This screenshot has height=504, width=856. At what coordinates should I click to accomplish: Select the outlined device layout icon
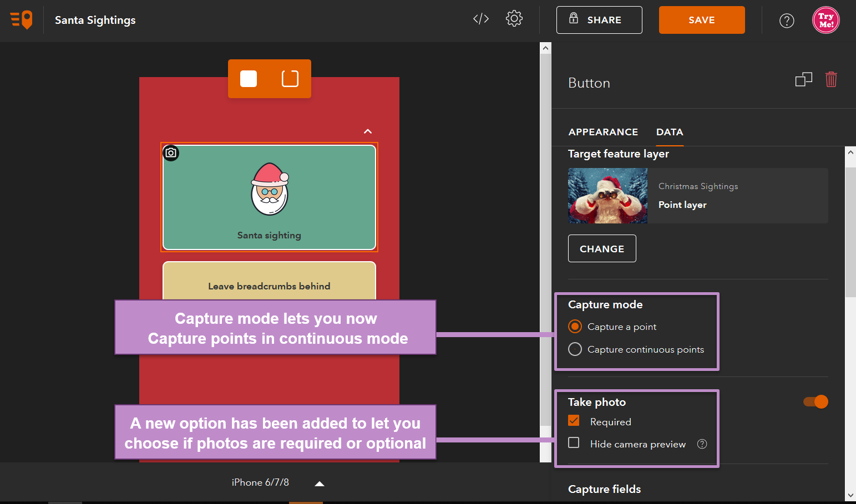pyautogui.click(x=290, y=79)
